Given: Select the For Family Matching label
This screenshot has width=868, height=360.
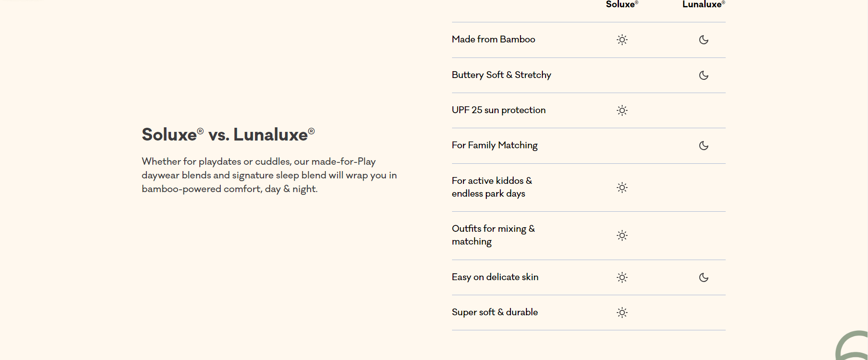Looking at the screenshot, I should tap(494, 145).
